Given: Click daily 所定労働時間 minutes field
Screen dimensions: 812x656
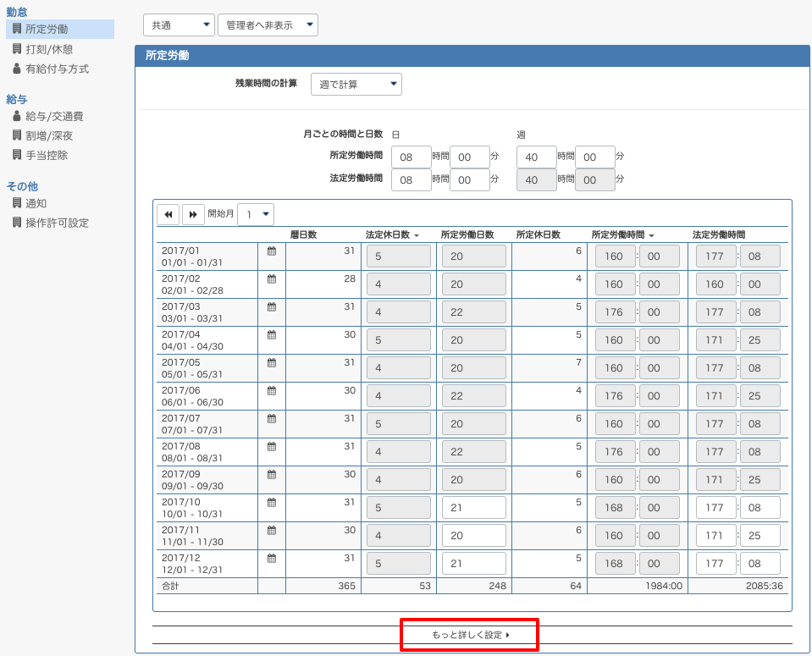Looking at the screenshot, I should [470, 157].
